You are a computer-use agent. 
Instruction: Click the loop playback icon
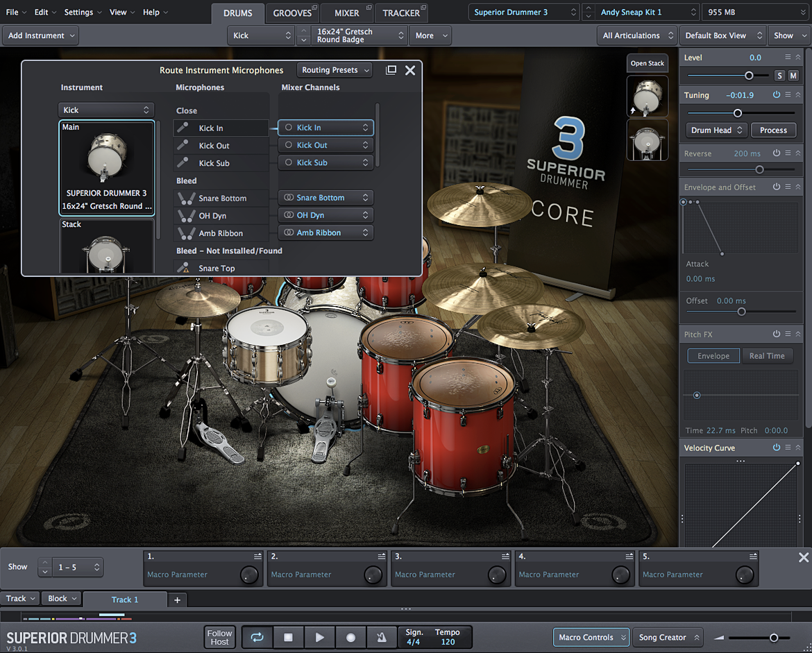pyautogui.click(x=257, y=638)
